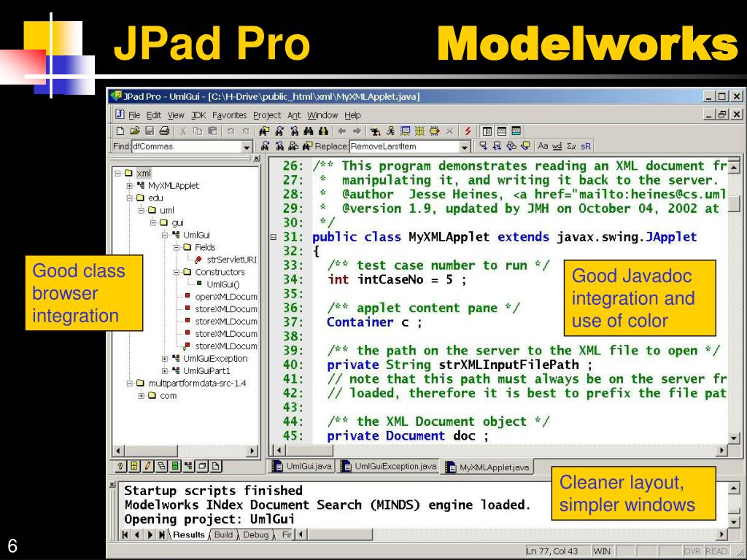Screen dimensions: 747x560
Task: Select the strServletURI field in the tree
Action: tap(231, 260)
